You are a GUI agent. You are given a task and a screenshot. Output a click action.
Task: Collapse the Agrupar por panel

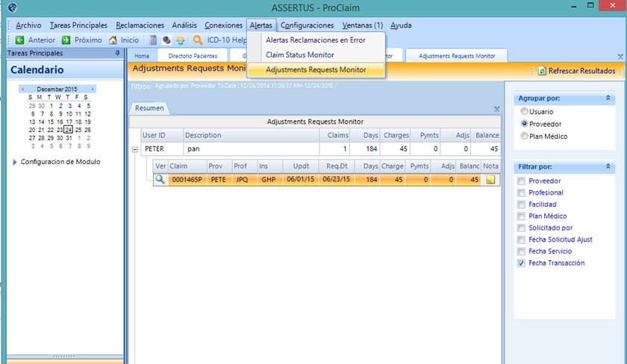tap(608, 98)
